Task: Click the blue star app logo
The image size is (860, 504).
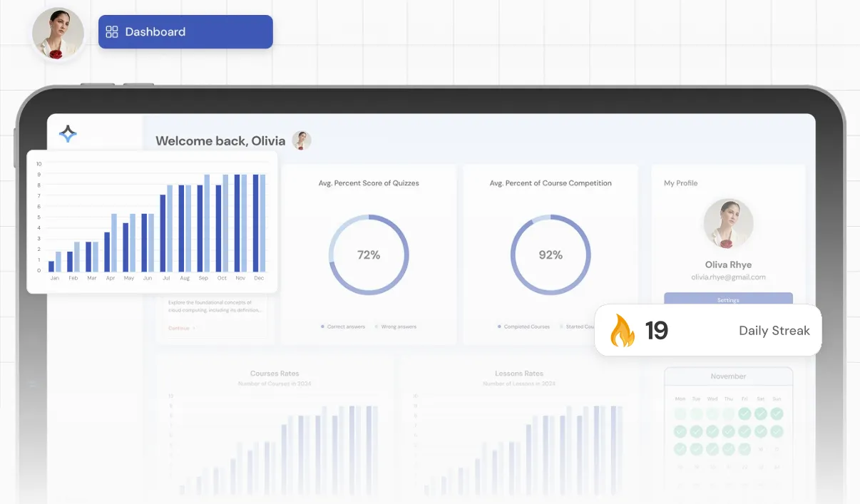Action: pyautogui.click(x=68, y=133)
